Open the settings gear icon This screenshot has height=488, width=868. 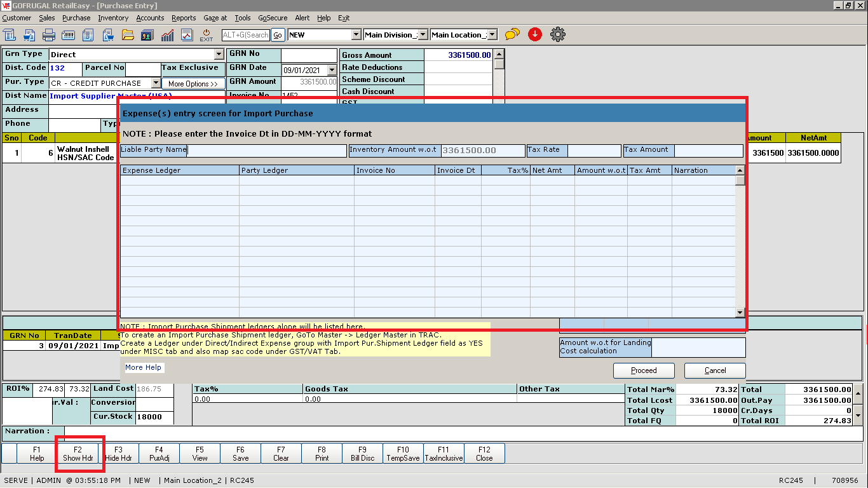point(557,35)
